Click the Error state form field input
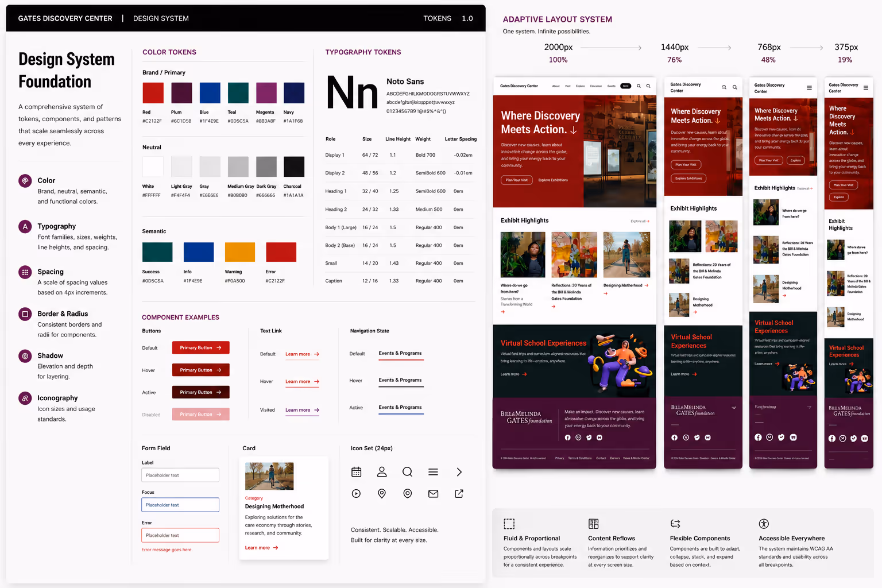Viewport: 882px width, 588px height. coord(180,535)
